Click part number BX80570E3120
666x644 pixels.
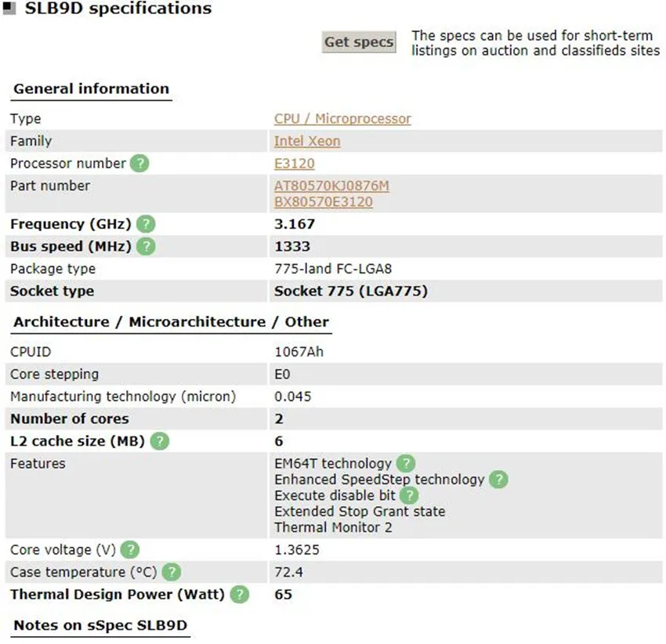point(324,202)
